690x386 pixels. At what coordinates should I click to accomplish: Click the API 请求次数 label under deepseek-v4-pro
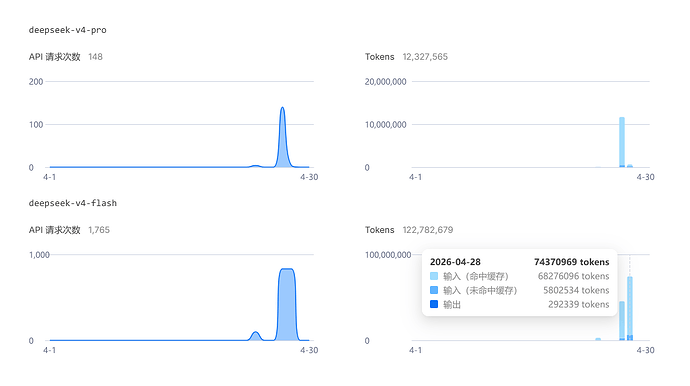coord(55,57)
